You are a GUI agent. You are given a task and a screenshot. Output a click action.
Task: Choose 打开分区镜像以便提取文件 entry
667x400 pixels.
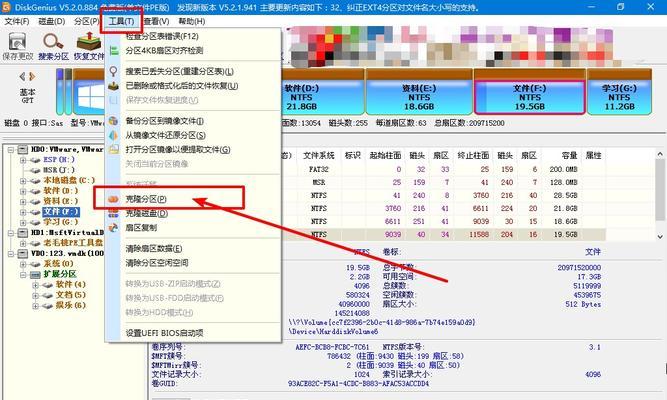178,149
